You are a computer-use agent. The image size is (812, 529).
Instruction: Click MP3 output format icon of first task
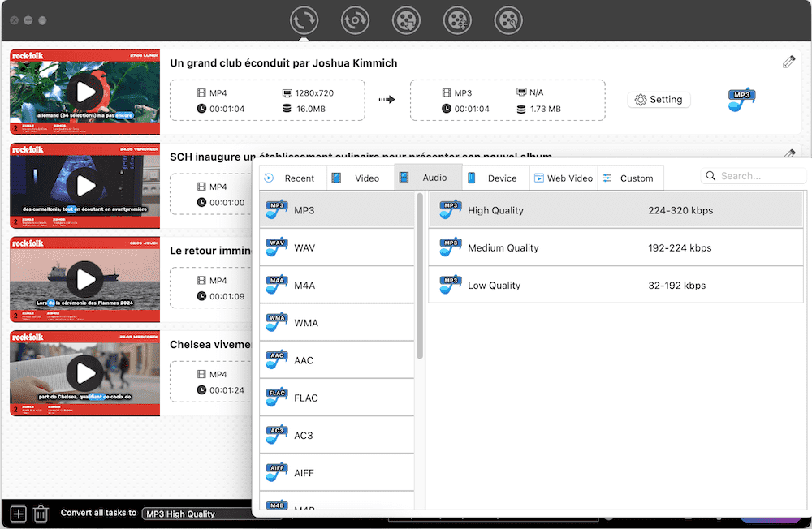(x=741, y=100)
